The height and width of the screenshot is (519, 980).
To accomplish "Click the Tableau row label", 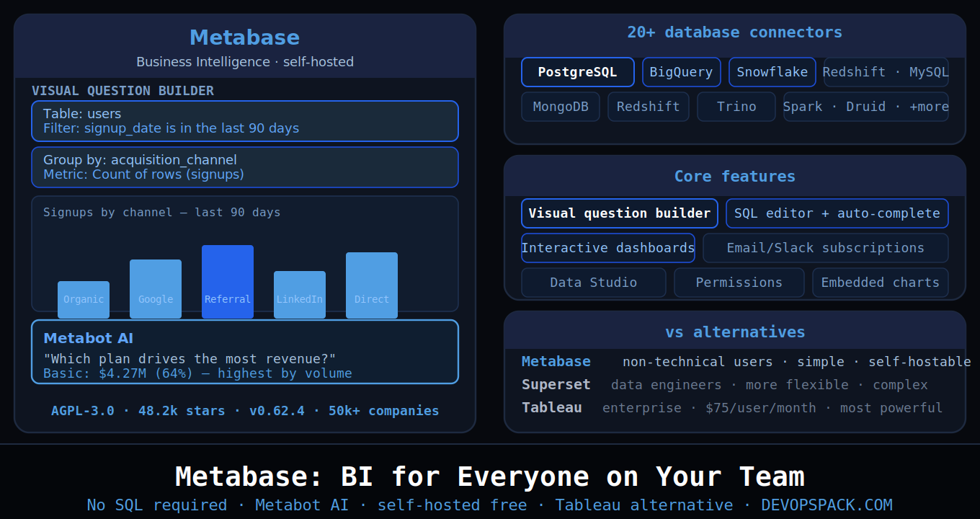I will [x=552, y=408].
